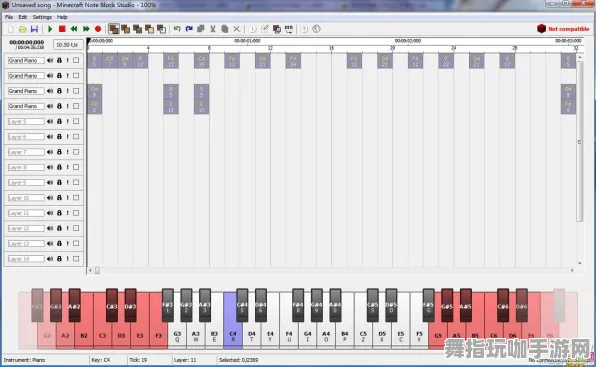
Task: Click the 10.50 t/s tempo box
Action: 68,45
